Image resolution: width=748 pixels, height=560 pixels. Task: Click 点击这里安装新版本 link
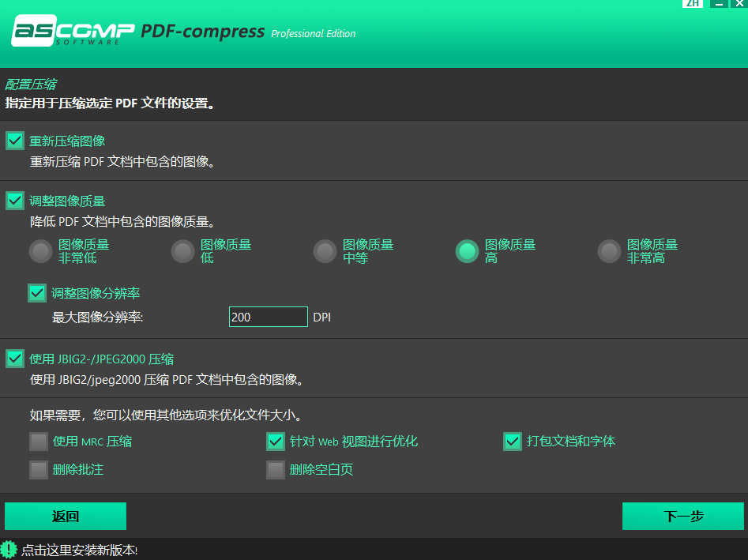(79, 550)
